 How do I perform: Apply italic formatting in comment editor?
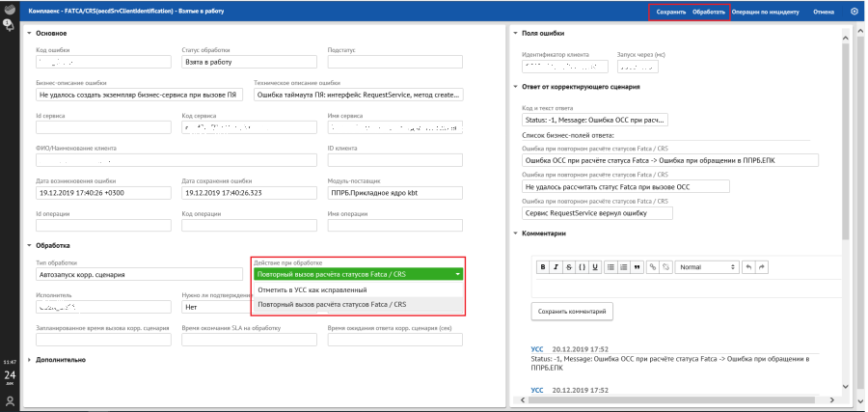pyautogui.click(x=556, y=265)
